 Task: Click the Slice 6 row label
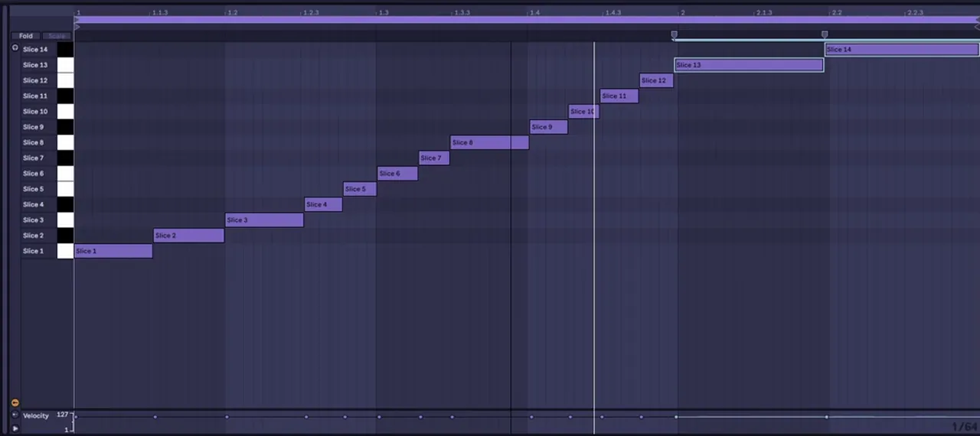34,174
